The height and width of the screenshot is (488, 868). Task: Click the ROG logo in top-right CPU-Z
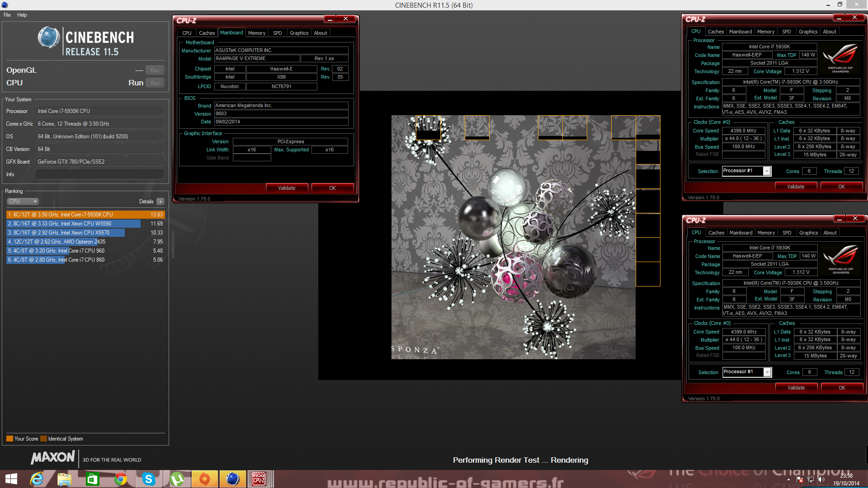840,58
